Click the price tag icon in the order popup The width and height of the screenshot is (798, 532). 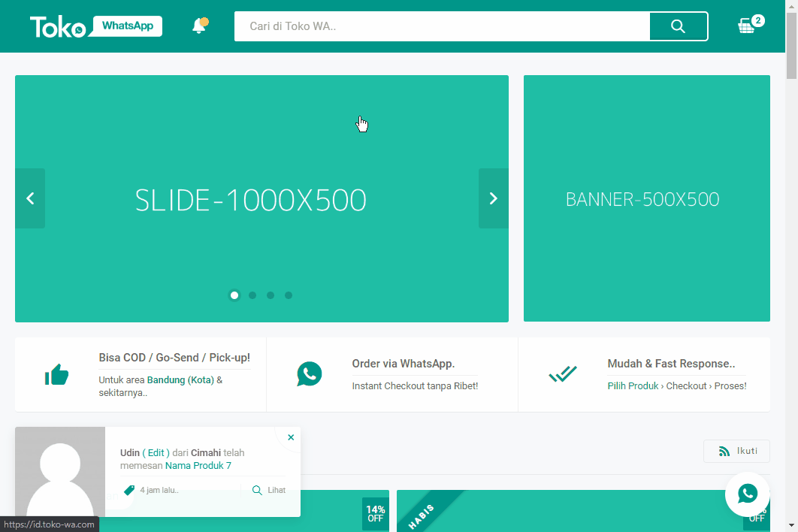click(x=128, y=489)
